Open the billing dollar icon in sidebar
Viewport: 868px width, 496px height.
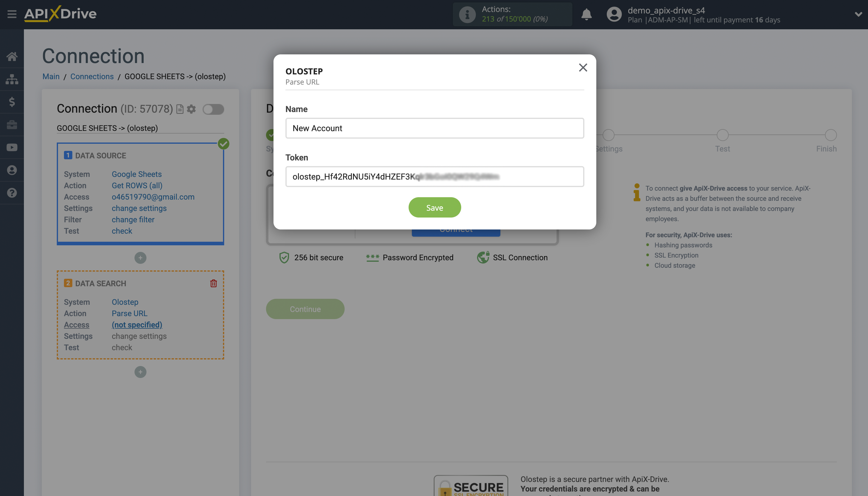click(x=12, y=102)
